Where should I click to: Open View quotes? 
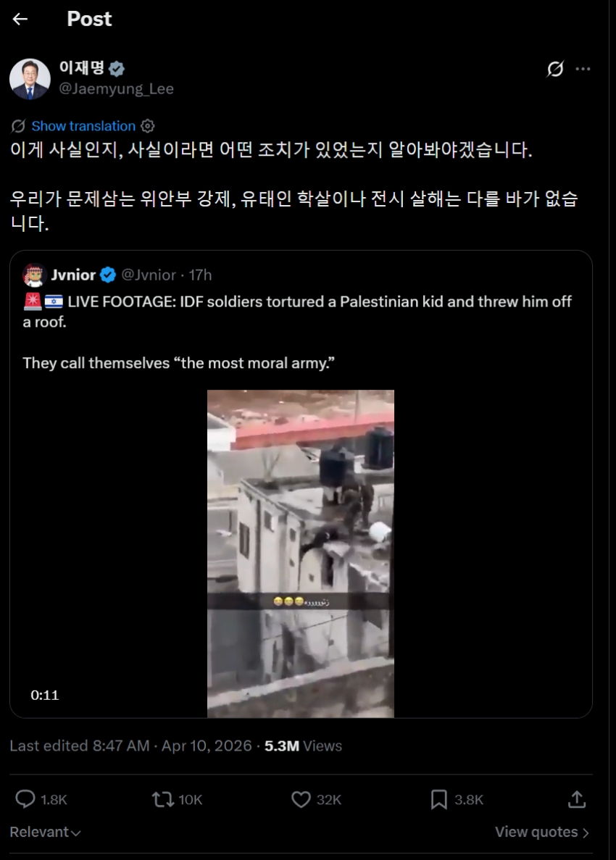coord(542,832)
